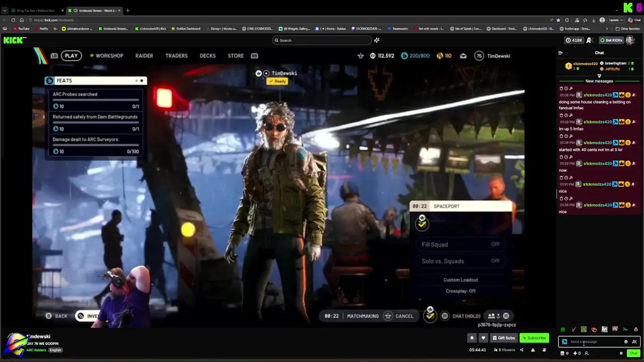Image resolution: width=644 pixels, height=362 pixels.
Task: Open YouTube bookmark in bookmarks bar
Action: pos(21,29)
